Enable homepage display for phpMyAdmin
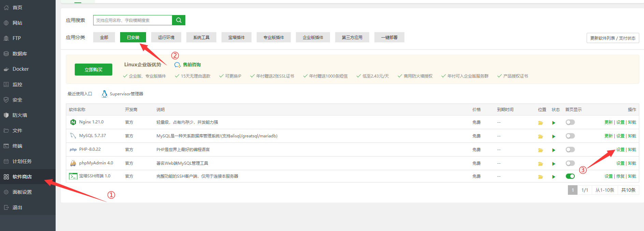Viewport: 644px width, 231px height. 570,163
